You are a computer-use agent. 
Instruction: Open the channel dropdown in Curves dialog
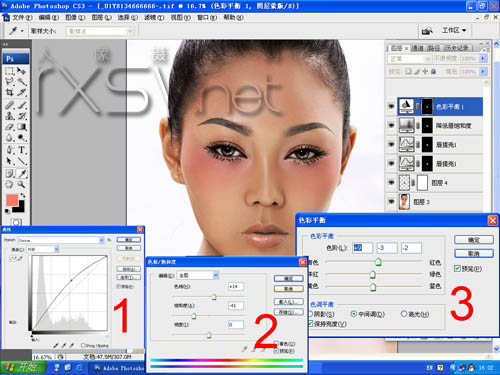[x=43, y=249]
